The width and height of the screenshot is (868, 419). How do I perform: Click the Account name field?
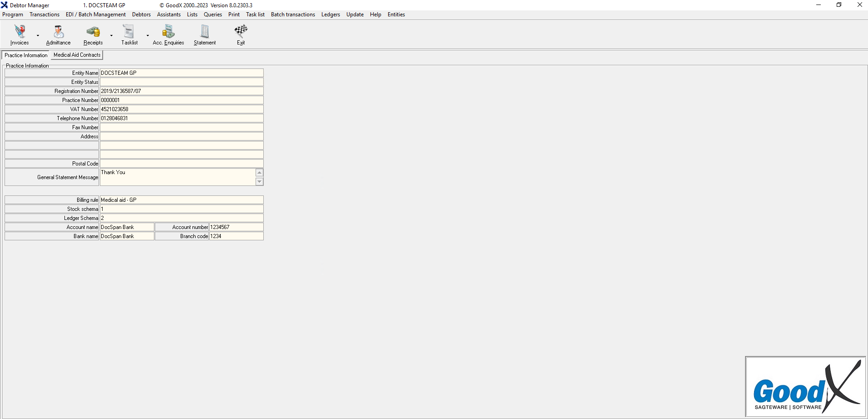127,227
